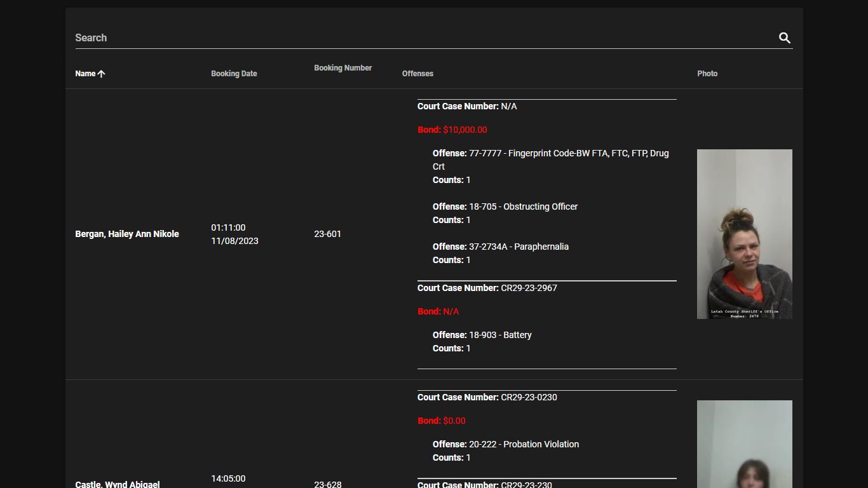The width and height of the screenshot is (868, 488).
Task: Click booking number 23-601
Action: (327, 234)
